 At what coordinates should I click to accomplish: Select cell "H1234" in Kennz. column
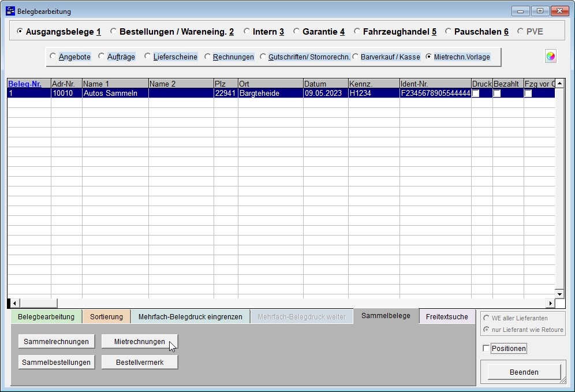[x=374, y=93]
